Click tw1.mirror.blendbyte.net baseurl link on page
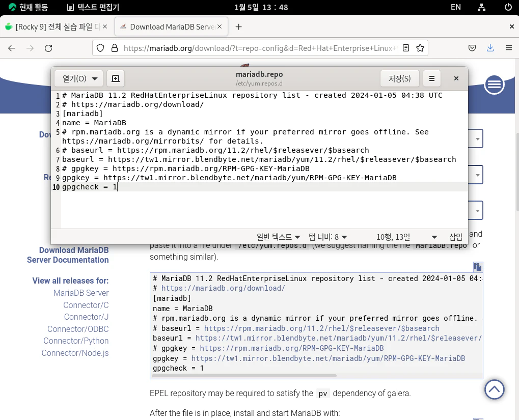 click(x=339, y=338)
